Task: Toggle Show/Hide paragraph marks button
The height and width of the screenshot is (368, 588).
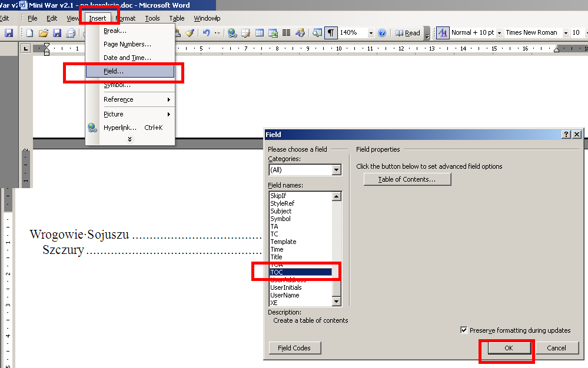Action: pos(331,33)
